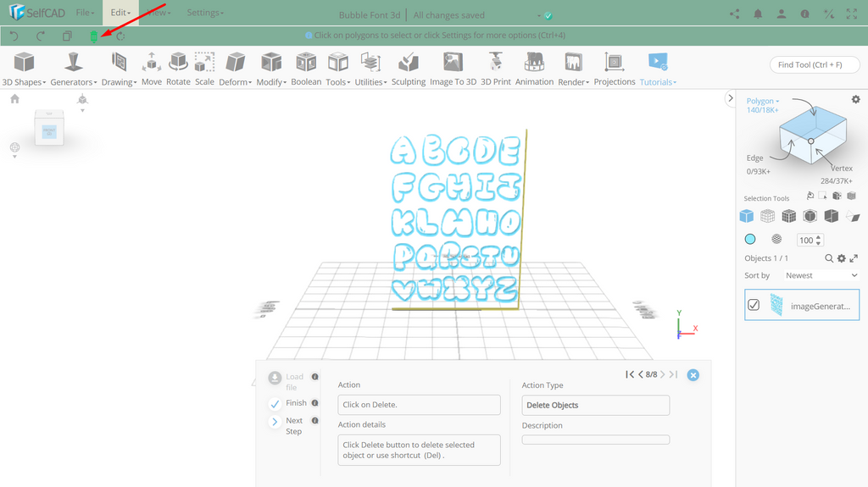Select the dark solid cube view mode

click(x=831, y=216)
